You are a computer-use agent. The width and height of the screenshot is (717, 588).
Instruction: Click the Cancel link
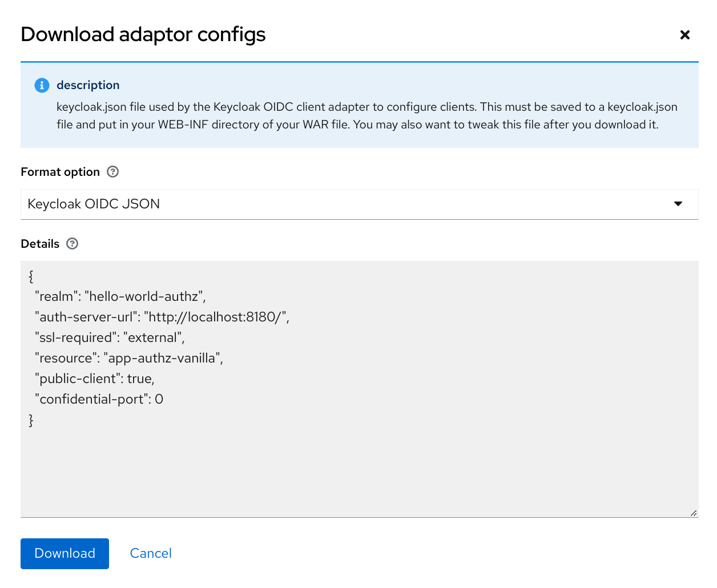pyautogui.click(x=150, y=553)
